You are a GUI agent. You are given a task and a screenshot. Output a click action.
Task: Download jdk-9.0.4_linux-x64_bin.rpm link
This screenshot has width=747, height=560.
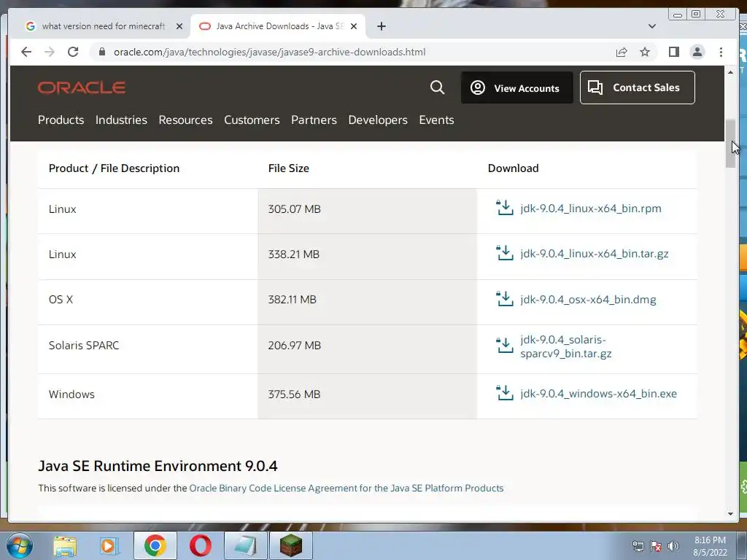point(591,209)
